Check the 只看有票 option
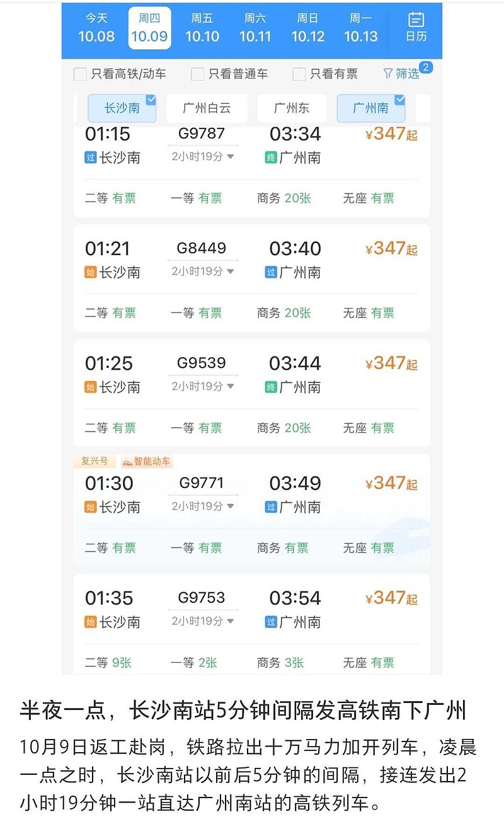 coord(299,74)
